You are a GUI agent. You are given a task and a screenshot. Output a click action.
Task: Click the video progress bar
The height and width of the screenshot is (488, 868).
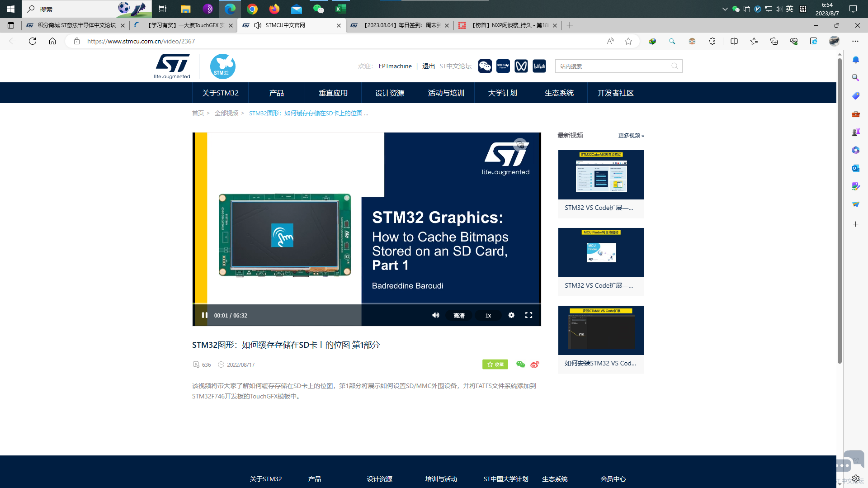tap(367, 303)
